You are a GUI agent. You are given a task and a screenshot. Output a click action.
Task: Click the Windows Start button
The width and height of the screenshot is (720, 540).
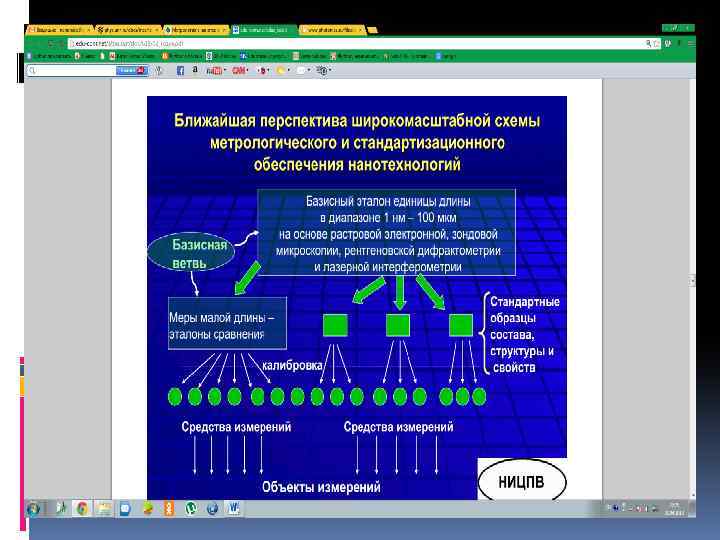(x=34, y=508)
